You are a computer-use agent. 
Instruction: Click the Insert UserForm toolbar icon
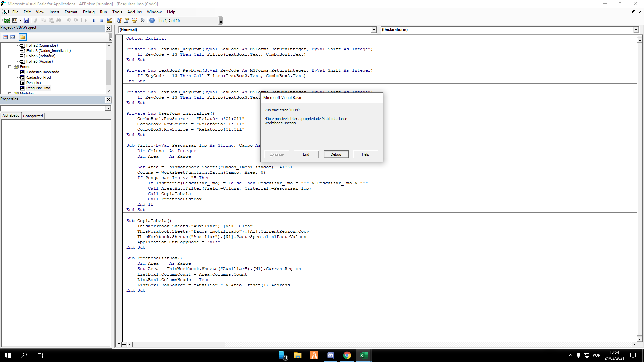click(15, 20)
